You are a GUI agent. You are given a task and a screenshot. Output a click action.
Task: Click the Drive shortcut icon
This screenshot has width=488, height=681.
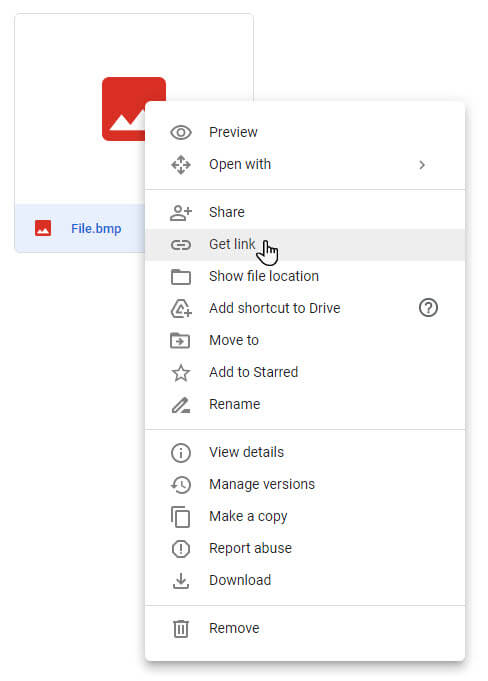[x=181, y=309]
